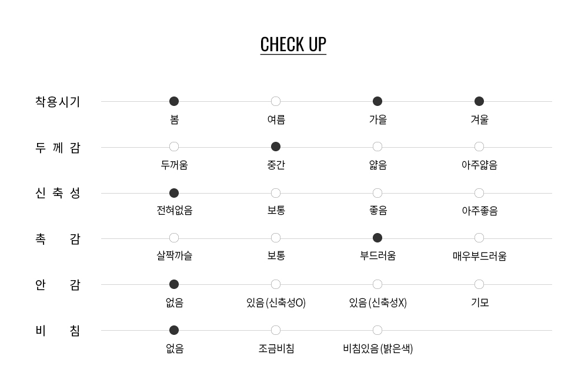Click the CHECK UP heading
The width and height of the screenshot is (588, 389).
(x=293, y=45)
